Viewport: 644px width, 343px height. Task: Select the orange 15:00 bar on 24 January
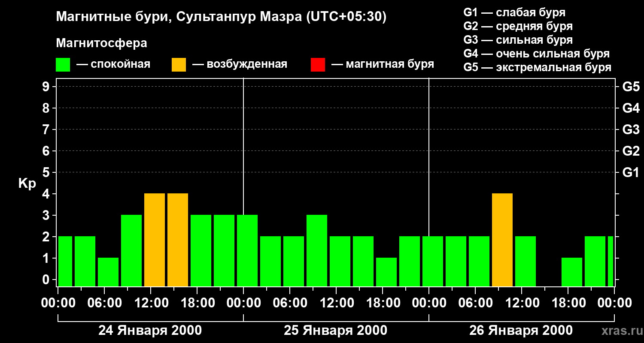tap(178, 240)
